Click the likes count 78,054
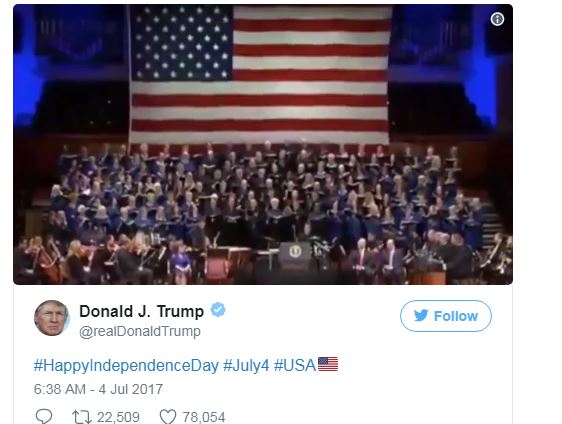Viewport: 562px width, 424px height. coord(204,417)
